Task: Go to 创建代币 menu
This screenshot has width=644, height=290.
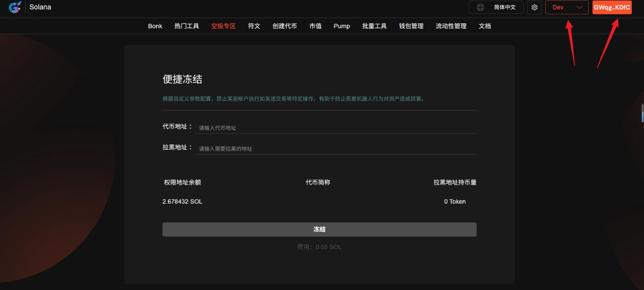Action: tap(285, 26)
